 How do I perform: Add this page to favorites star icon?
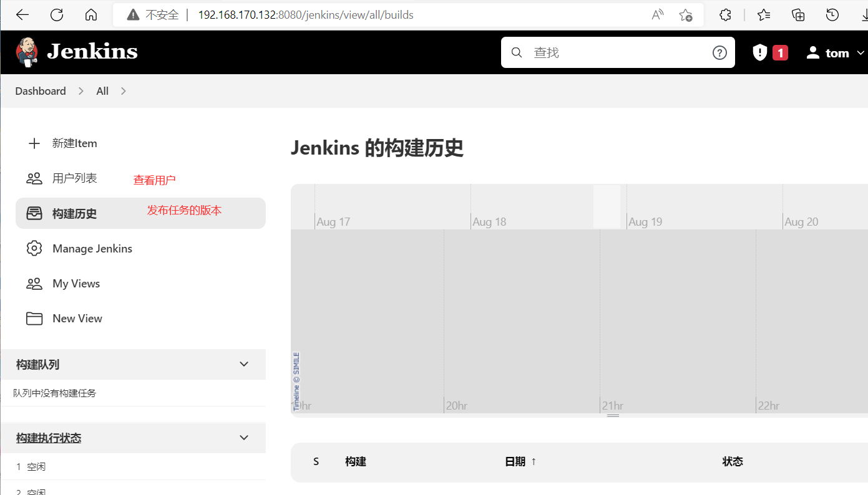(x=686, y=15)
